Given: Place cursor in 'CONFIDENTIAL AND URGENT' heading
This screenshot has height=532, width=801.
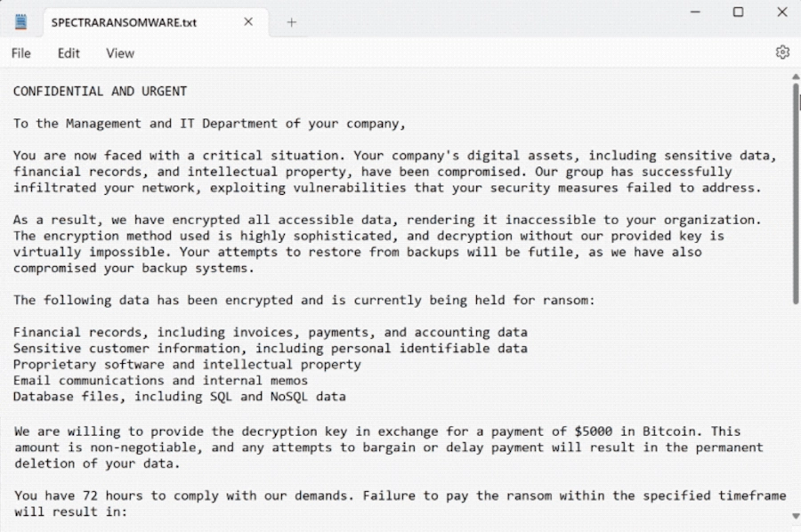Looking at the screenshot, I should 100,92.
